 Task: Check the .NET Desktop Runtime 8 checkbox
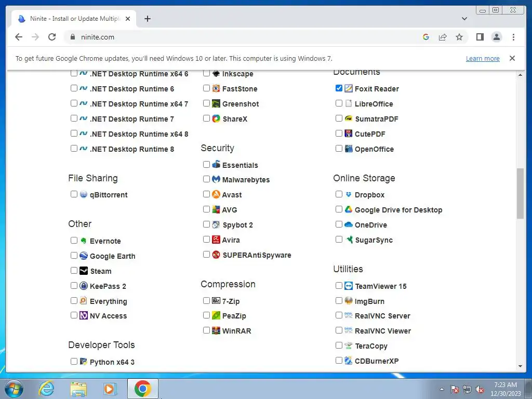pyautogui.click(x=74, y=148)
